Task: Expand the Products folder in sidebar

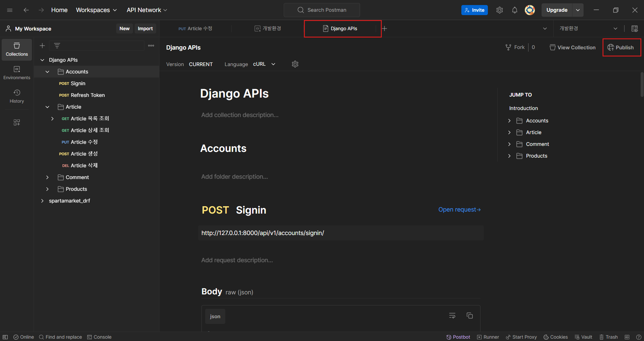Action: point(47,189)
